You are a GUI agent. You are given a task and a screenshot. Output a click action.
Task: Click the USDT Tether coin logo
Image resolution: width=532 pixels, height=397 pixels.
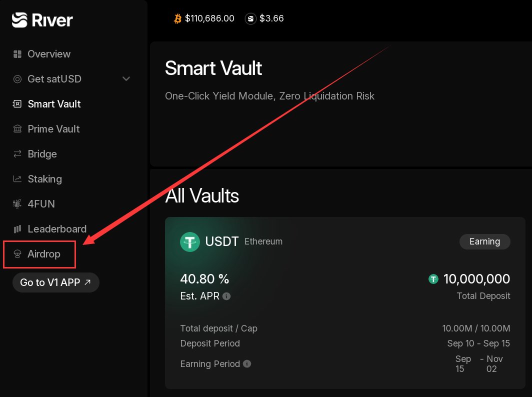(x=190, y=242)
